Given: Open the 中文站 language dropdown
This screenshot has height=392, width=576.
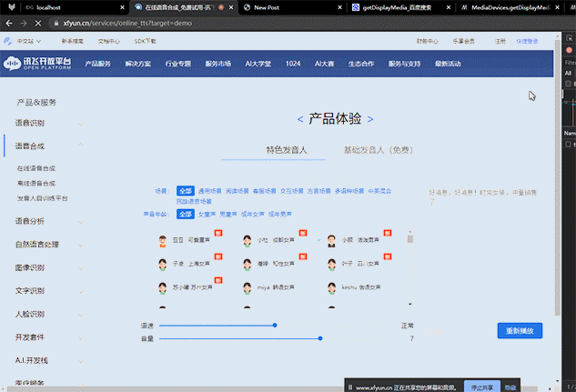Looking at the screenshot, I should point(28,41).
